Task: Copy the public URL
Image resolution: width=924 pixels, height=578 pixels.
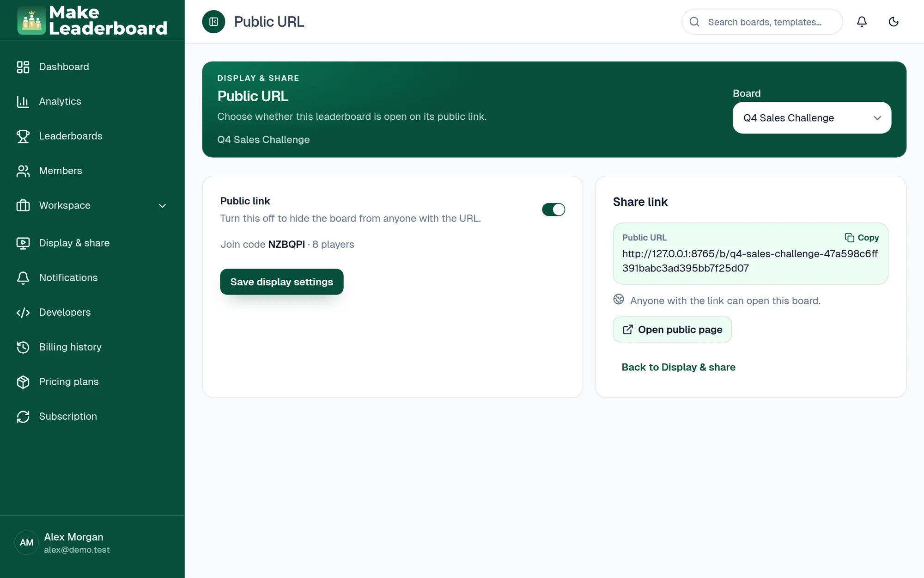Action: (x=862, y=238)
